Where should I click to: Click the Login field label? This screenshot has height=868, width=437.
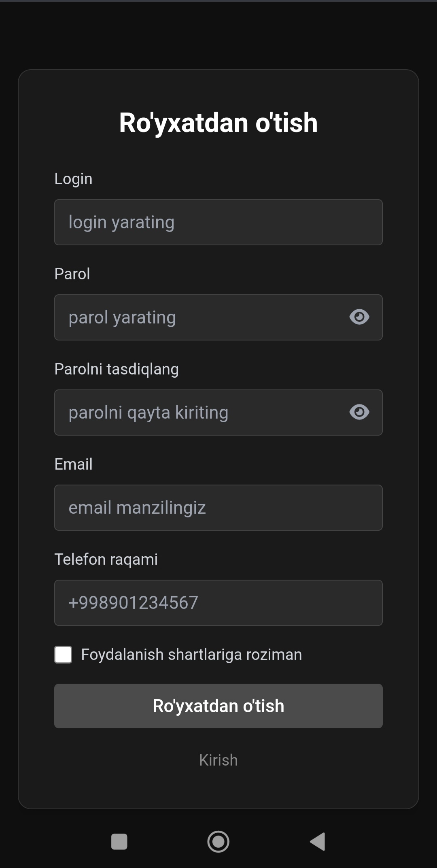coord(73,179)
